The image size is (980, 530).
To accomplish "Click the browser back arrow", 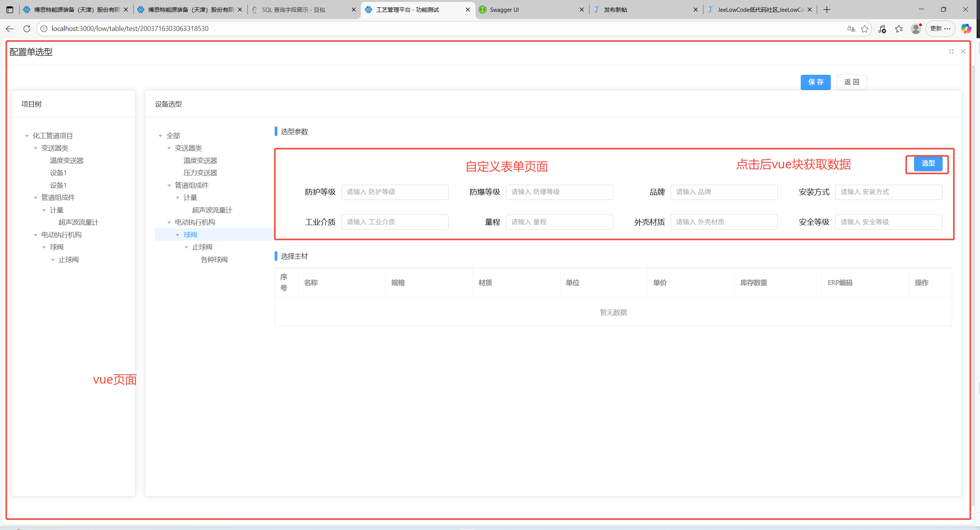I will coord(10,29).
